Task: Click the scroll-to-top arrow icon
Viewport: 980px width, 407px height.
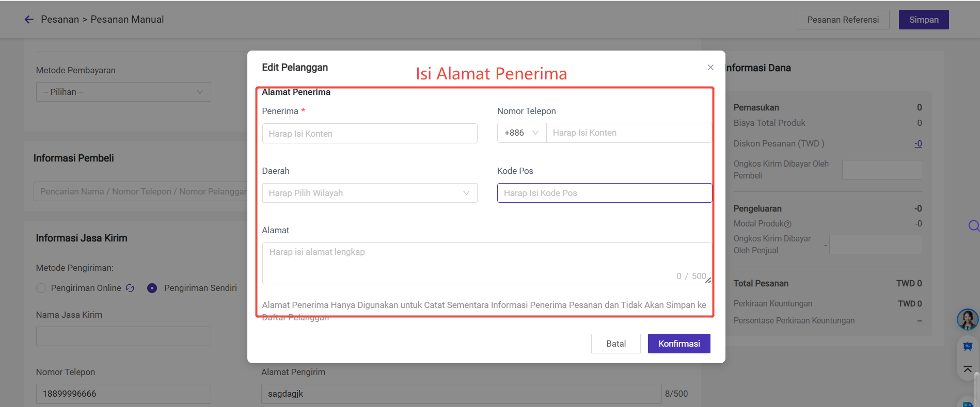Action: [968, 369]
